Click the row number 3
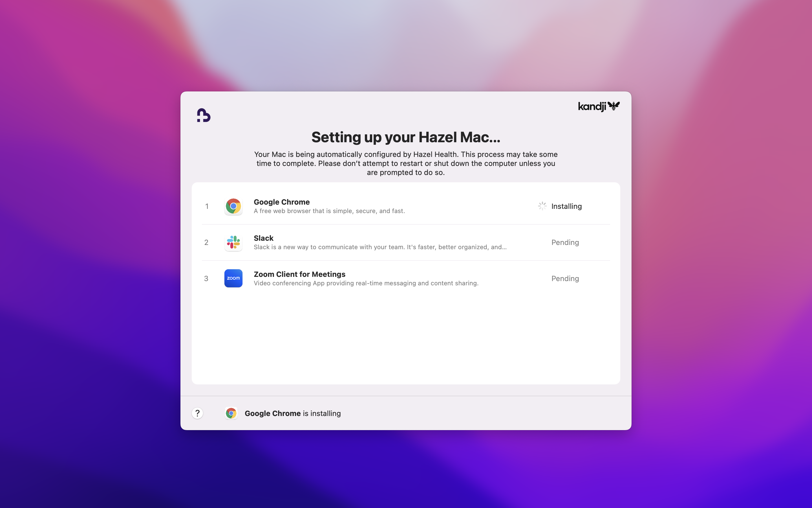 pos(206,279)
